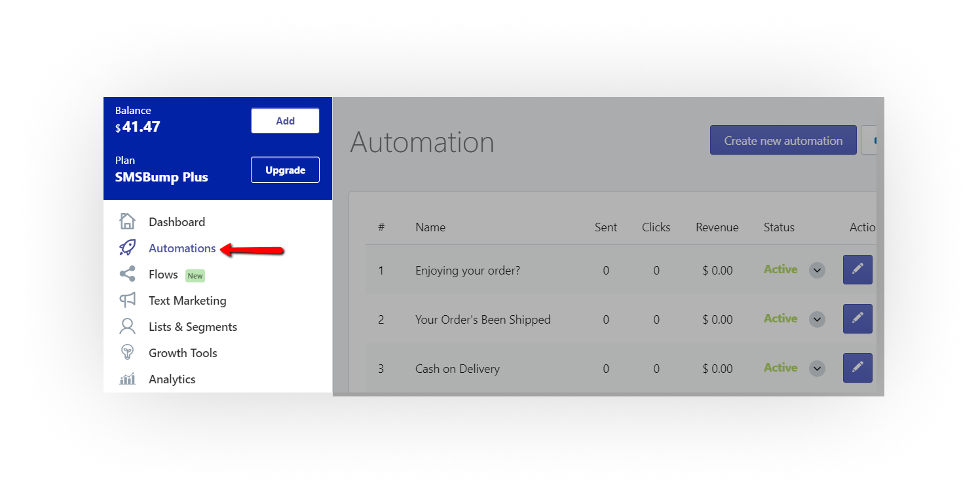Expand status dropdown for 'Enjoying your order?'

[x=817, y=270]
